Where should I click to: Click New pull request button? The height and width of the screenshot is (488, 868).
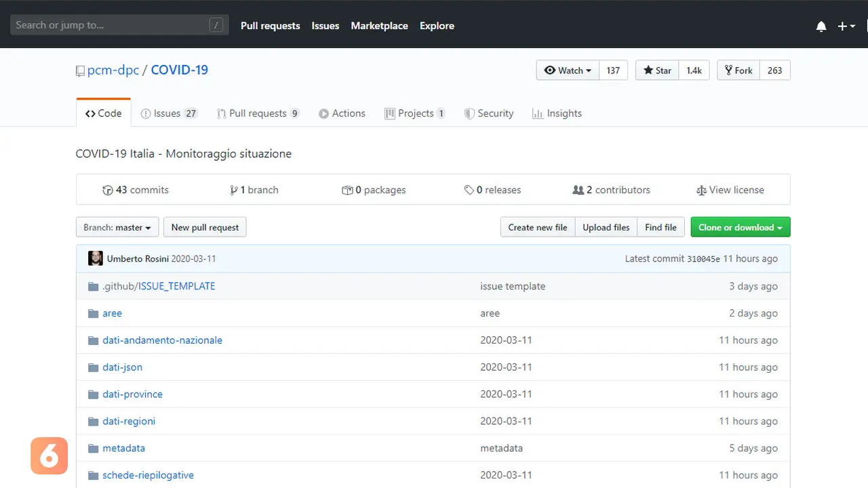pyautogui.click(x=205, y=227)
